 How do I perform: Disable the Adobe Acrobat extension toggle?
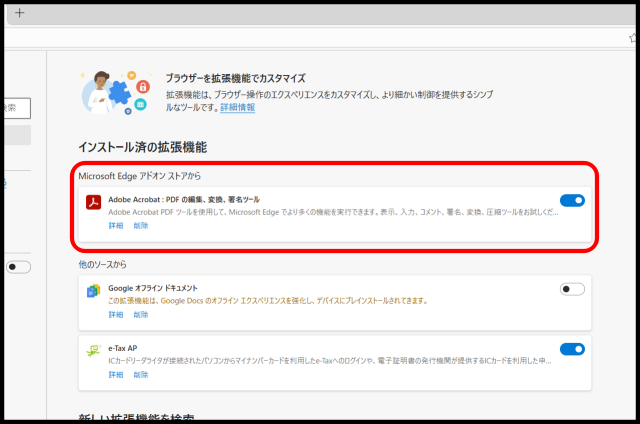(x=572, y=200)
